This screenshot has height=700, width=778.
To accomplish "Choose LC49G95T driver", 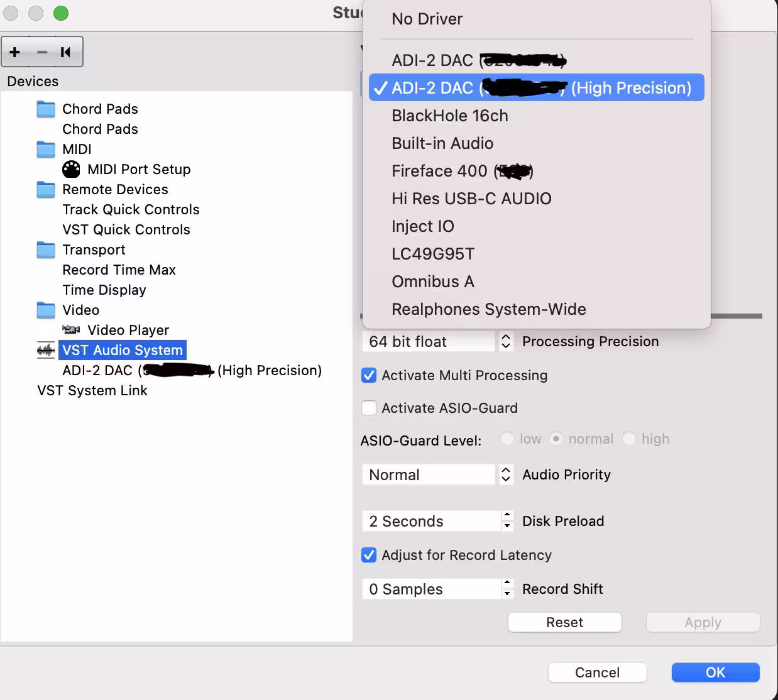I will [537, 254].
